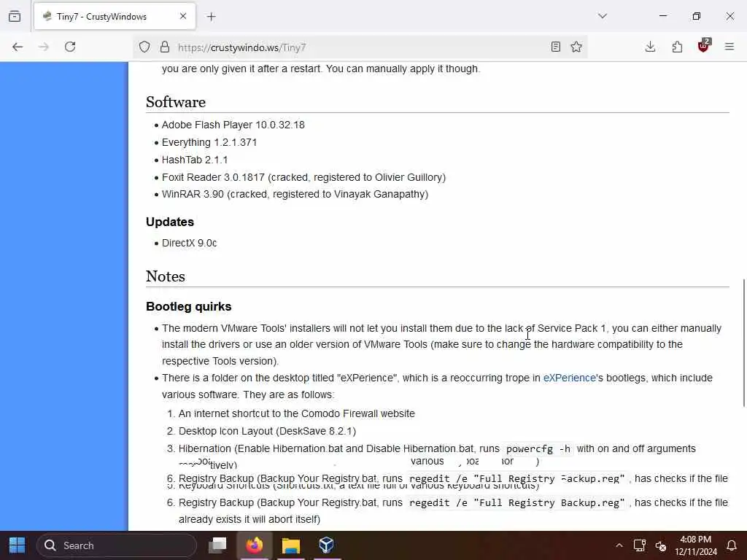The width and height of the screenshot is (747, 560).
Task: Open File Explorer from the taskbar
Action: click(x=291, y=545)
